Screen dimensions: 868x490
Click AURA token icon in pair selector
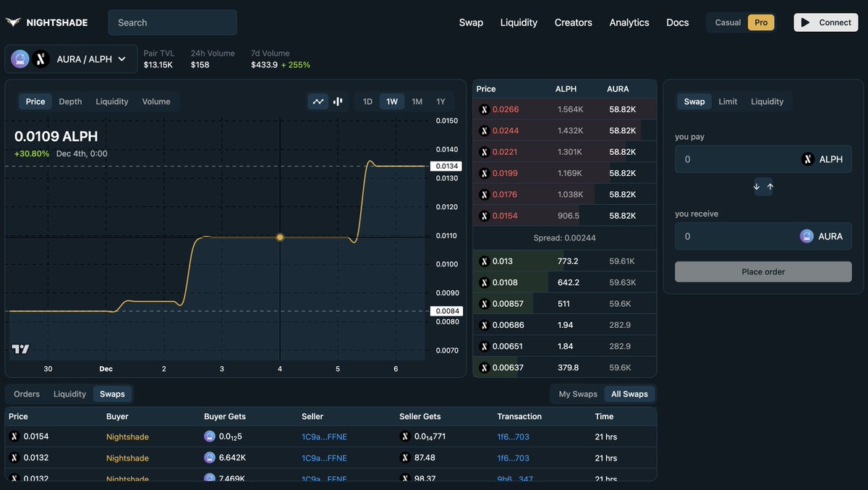20,59
